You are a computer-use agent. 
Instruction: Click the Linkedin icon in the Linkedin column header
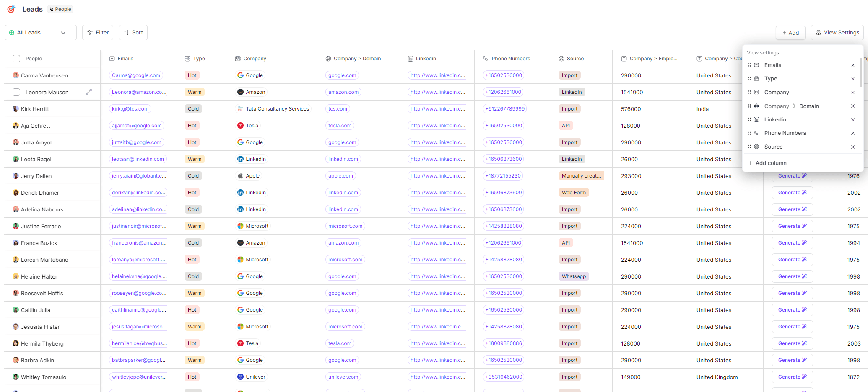point(410,58)
